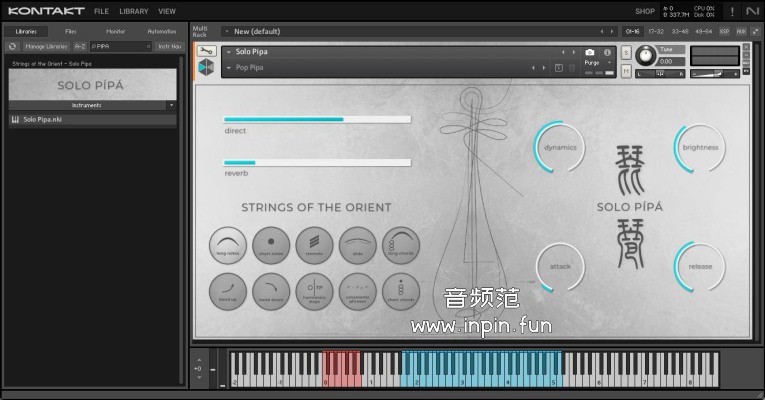Open the Pop Pipa snapshot dropdown
The image size is (765, 400).
pos(229,68)
